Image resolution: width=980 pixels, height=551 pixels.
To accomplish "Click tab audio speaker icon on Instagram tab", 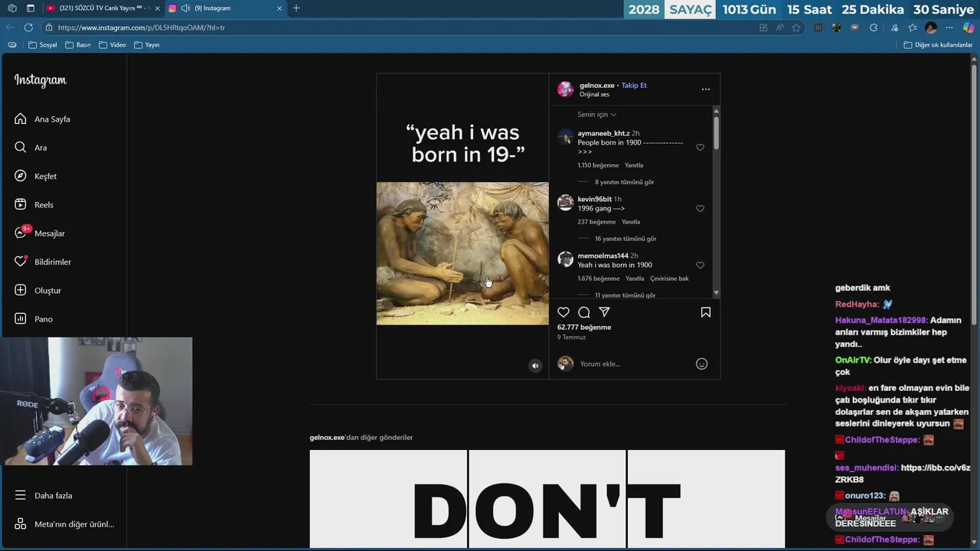I will 185,8.
